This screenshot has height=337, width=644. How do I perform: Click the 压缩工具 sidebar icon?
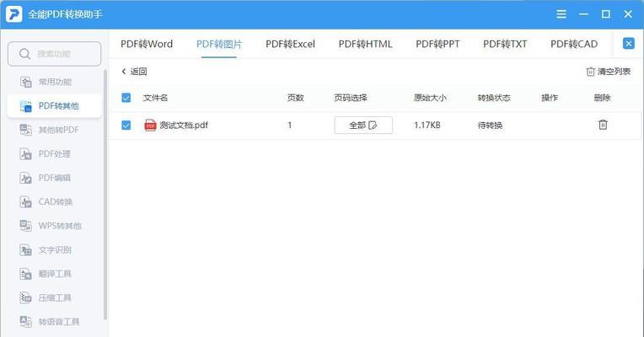point(25,297)
